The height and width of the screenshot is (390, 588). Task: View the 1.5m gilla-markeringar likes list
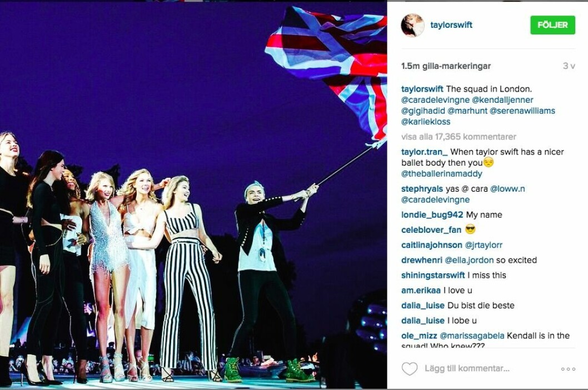point(446,66)
